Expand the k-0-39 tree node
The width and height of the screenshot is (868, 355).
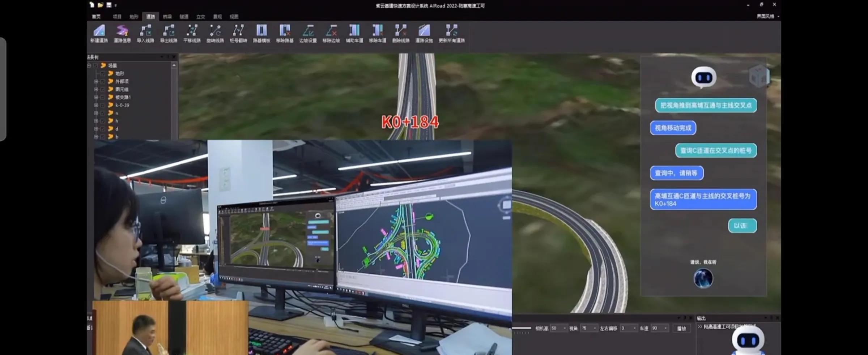click(96, 105)
